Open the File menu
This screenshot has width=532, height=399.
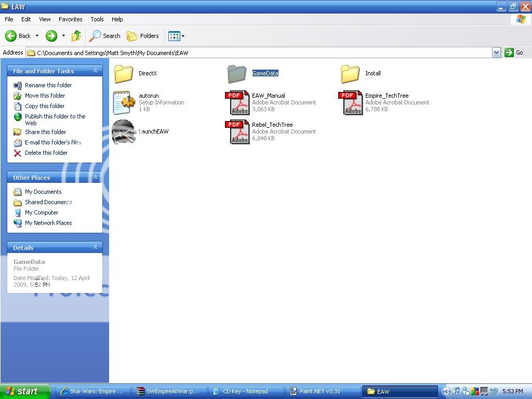[x=9, y=19]
